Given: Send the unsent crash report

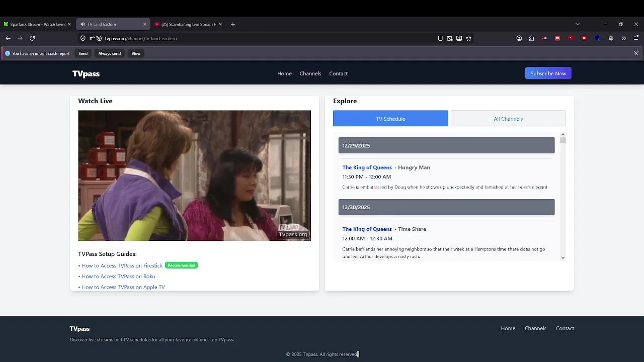Looking at the screenshot, I should click(x=83, y=53).
